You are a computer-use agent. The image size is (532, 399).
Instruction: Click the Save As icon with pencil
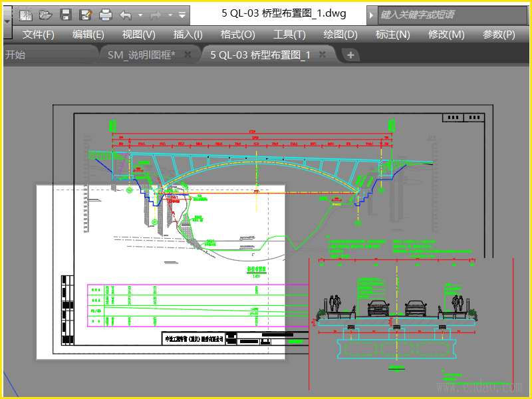tap(85, 15)
